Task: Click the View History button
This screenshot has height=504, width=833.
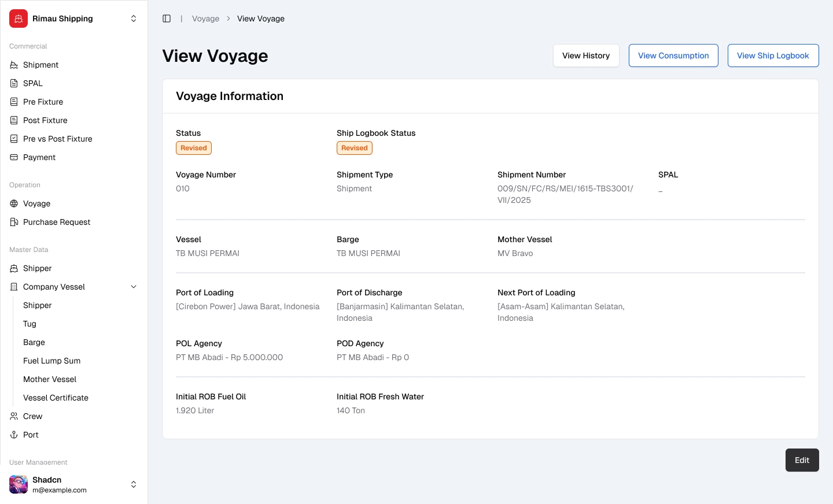Action: pyautogui.click(x=585, y=55)
